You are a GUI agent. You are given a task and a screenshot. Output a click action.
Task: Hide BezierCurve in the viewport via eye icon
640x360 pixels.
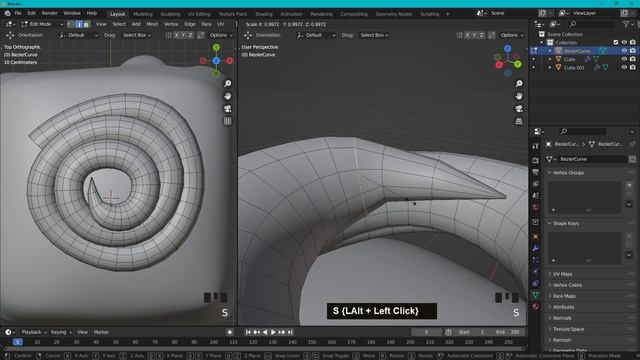pos(624,51)
